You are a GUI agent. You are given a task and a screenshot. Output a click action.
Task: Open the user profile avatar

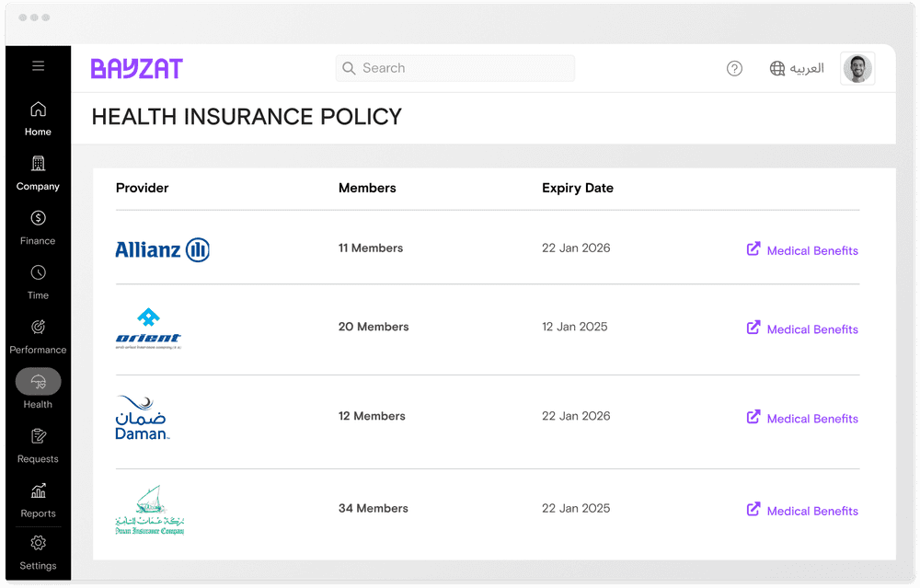click(x=857, y=69)
